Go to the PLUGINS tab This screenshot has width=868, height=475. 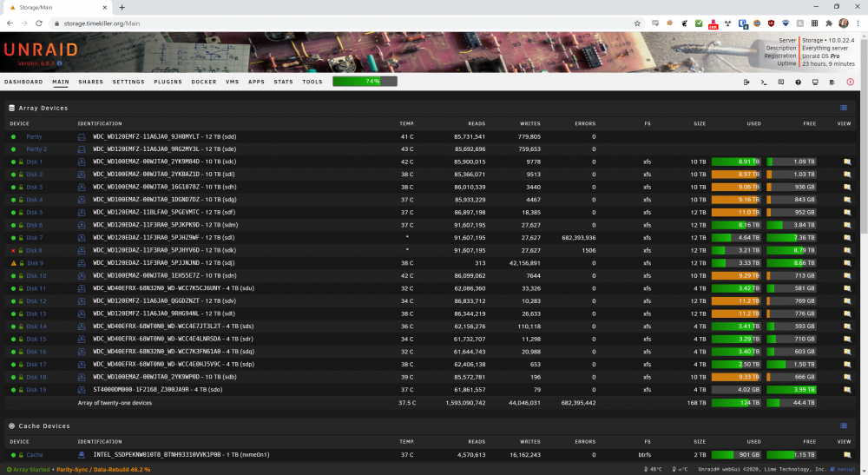tap(168, 82)
